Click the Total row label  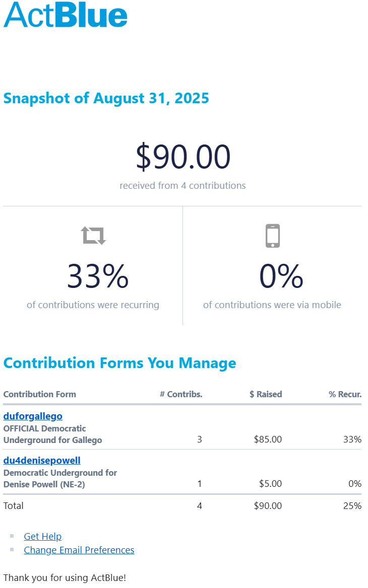tap(14, 506)
